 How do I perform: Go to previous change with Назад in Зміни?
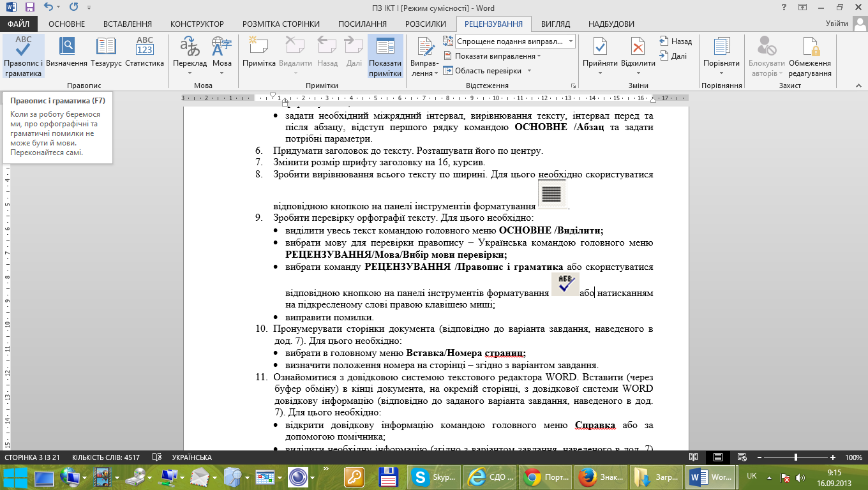(676, 41)
